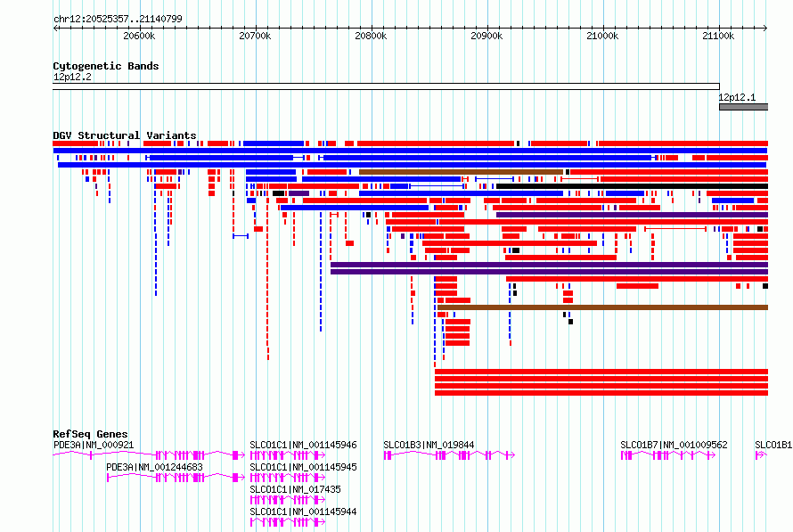Click the 20900k ruler tick label

point(486,36)
